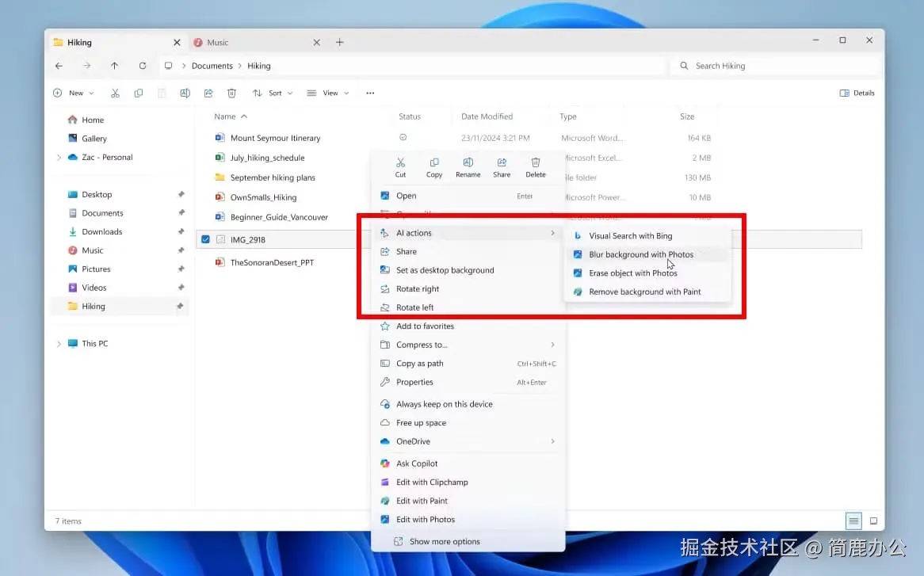
Task: Open the New dropdown
Action: point(74,93)
